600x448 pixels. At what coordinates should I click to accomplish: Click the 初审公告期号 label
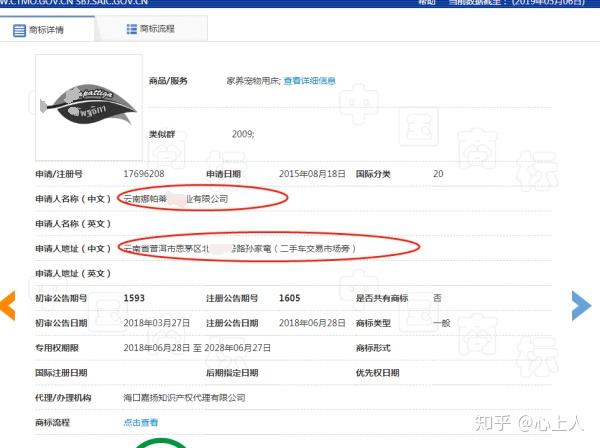click(x=61, y=298)
